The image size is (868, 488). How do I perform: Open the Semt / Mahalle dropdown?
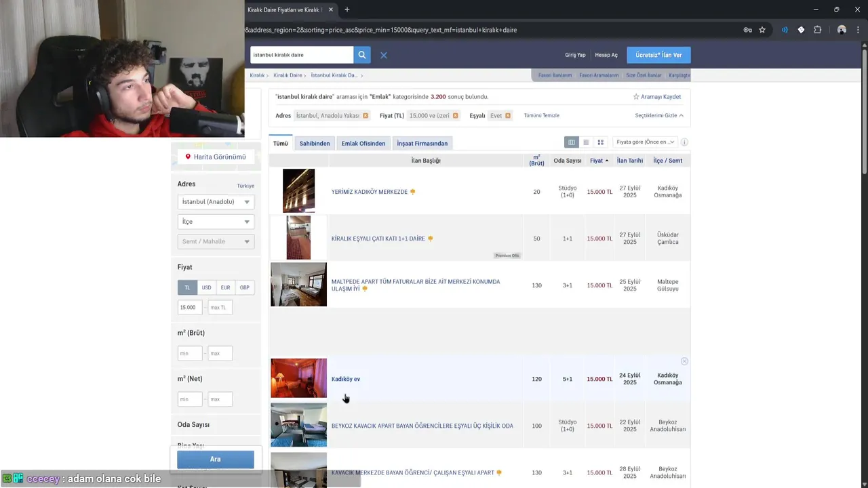[216, 241]
